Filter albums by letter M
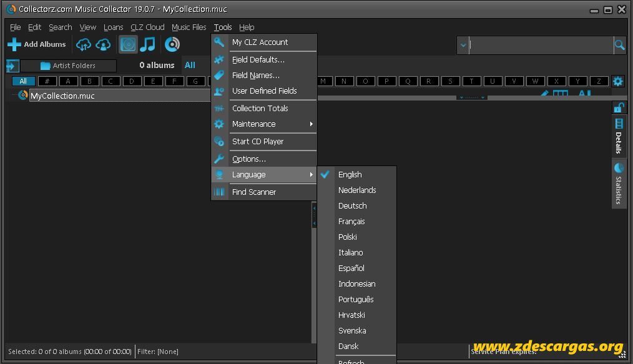 click(x=323, y=81)
